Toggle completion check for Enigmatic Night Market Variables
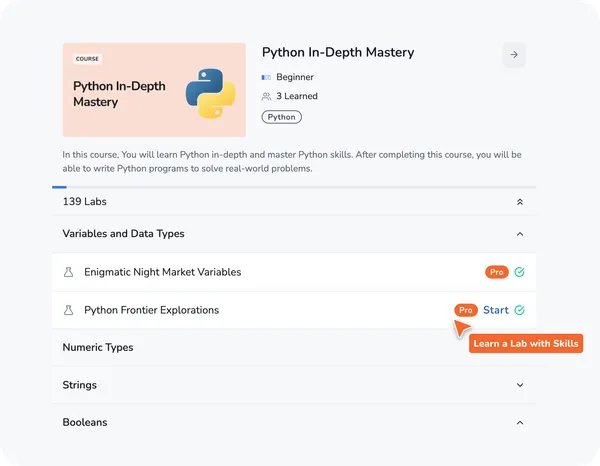This screenshot has height=466, width=600. [519, 272]
